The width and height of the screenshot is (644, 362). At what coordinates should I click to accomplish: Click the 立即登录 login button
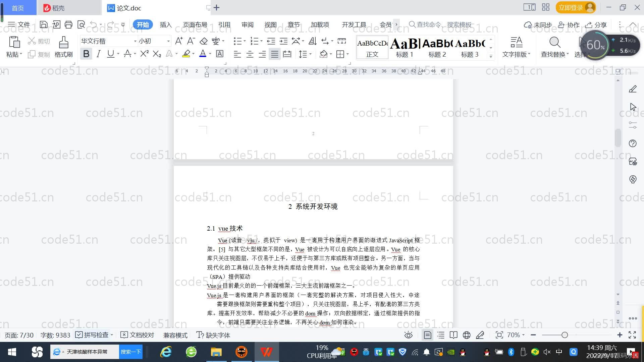pyautogui.click(x=572, y=7)
